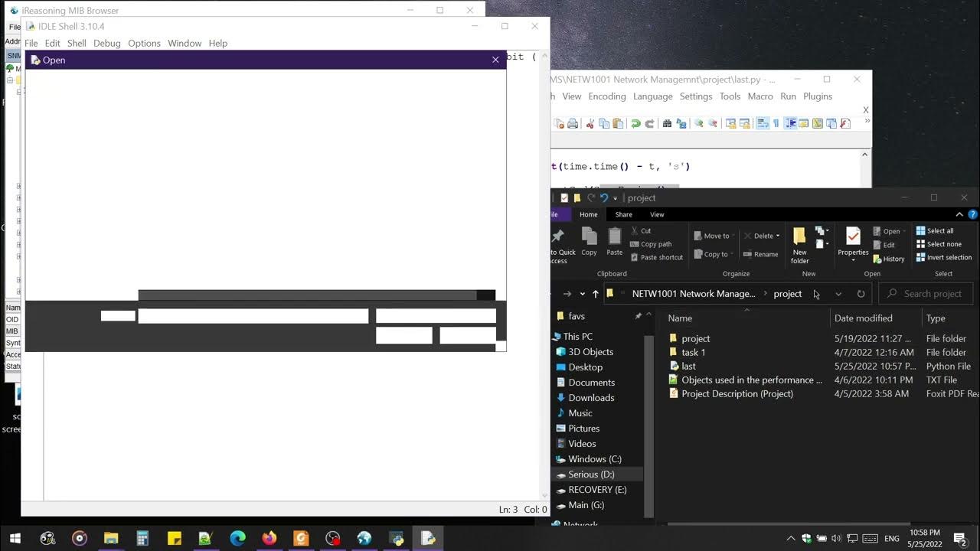Click the Cut scissors icon in Notepad++ toolbar
980x551 pixels.
pyautogui.click(x=590, y=123)
